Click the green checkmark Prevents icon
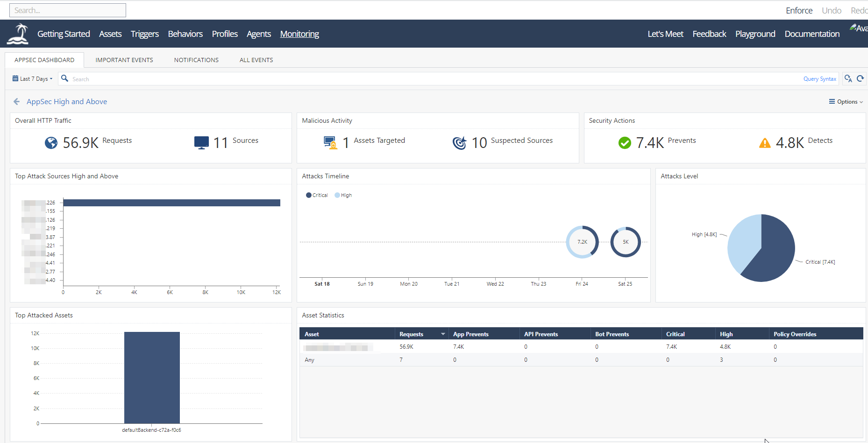Viewport: 868px width, 443px height. tap(625, 143)
